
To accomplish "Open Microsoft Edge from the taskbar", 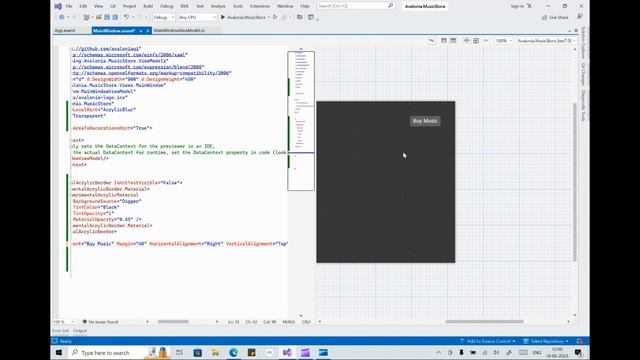I will 233,352.
